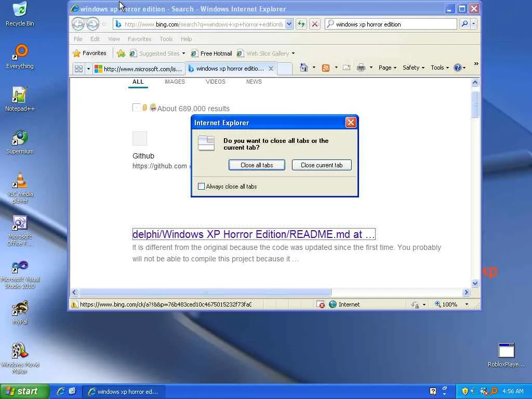Click the Home icon in command bar
The width and height of the screenshot is (532, 399).
click(x=303, y=68)
